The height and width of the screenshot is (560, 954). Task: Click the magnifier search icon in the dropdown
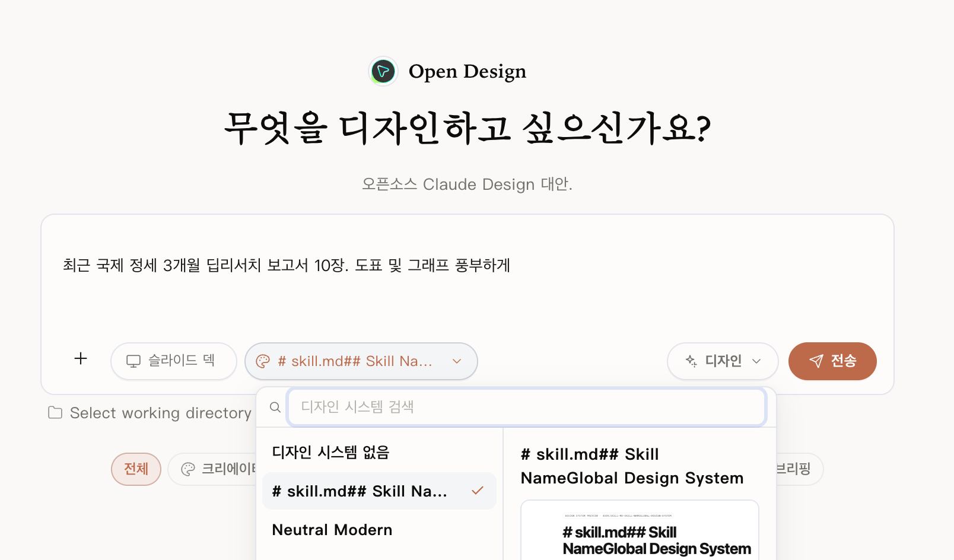(x=275, y=407)
